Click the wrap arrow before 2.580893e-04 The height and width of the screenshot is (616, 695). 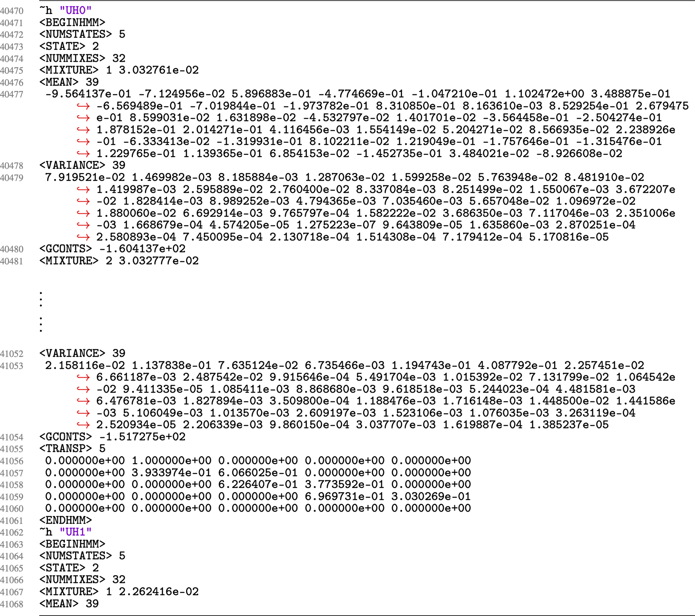click(83, 237)
